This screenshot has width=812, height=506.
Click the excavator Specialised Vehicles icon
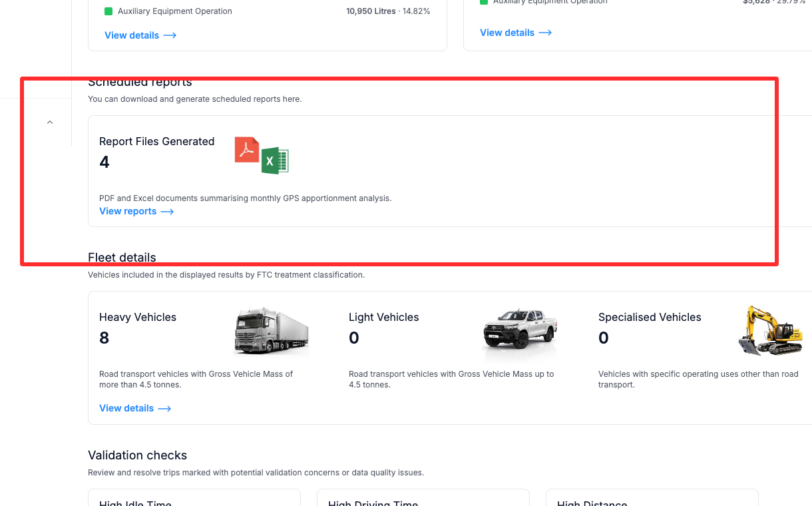point(770,330)
